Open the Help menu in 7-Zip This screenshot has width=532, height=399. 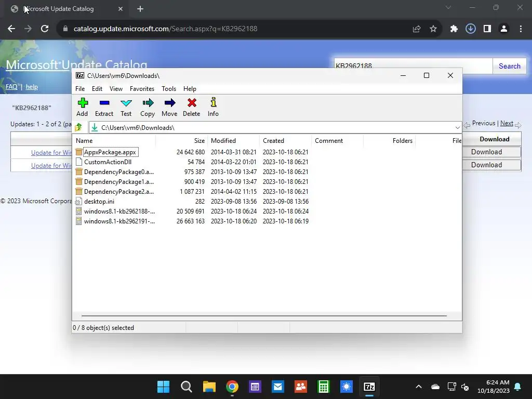[x=190, y=88]
